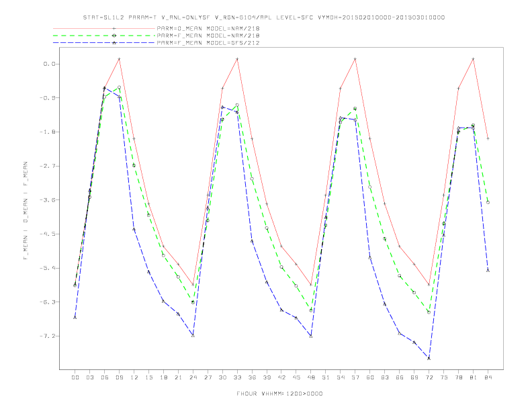532x411 pixels.
Task: Click the x-axis tick label 36
Action: coord(252,377)
